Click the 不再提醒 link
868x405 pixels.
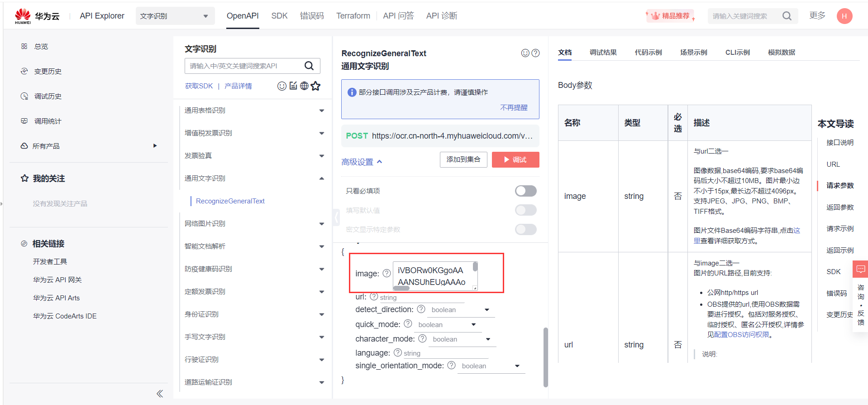[514, 108]
